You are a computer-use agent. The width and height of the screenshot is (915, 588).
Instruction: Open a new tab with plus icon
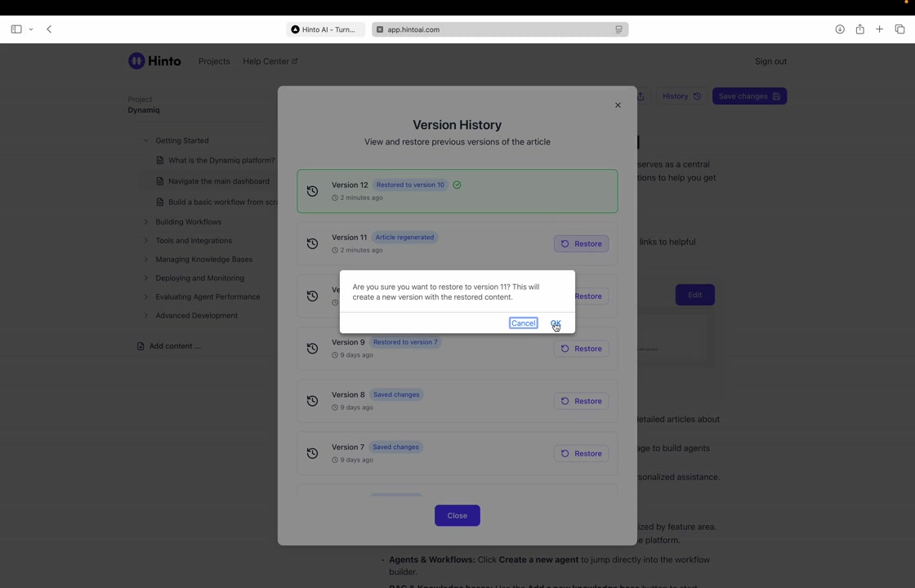pyautogui.click(x=879, y=29)
